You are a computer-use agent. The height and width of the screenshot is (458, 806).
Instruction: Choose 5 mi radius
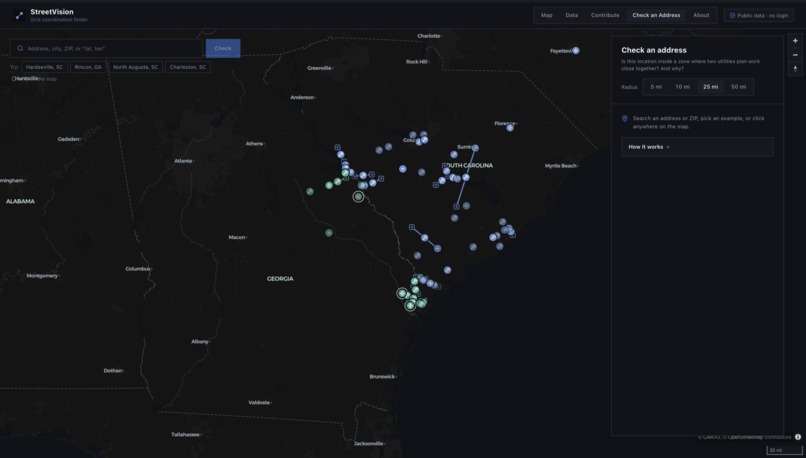click(656, 87)
